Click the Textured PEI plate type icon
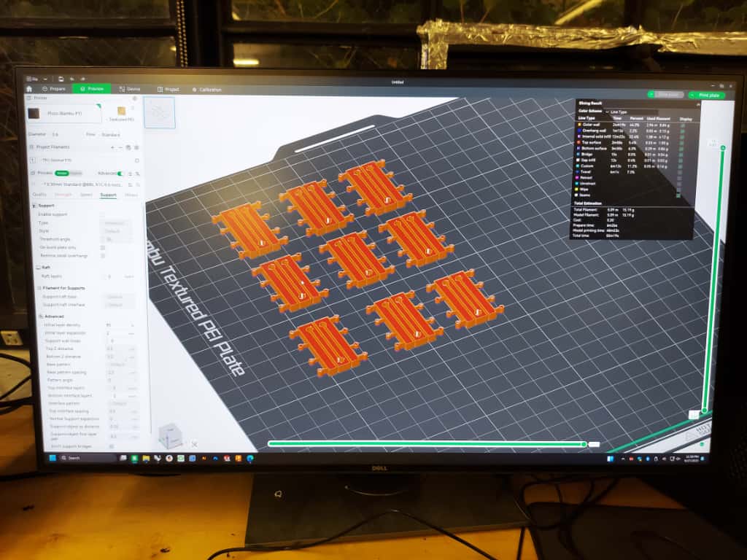Image resolution: width=747 pixels, height=560 pixels. pos(121,111)
